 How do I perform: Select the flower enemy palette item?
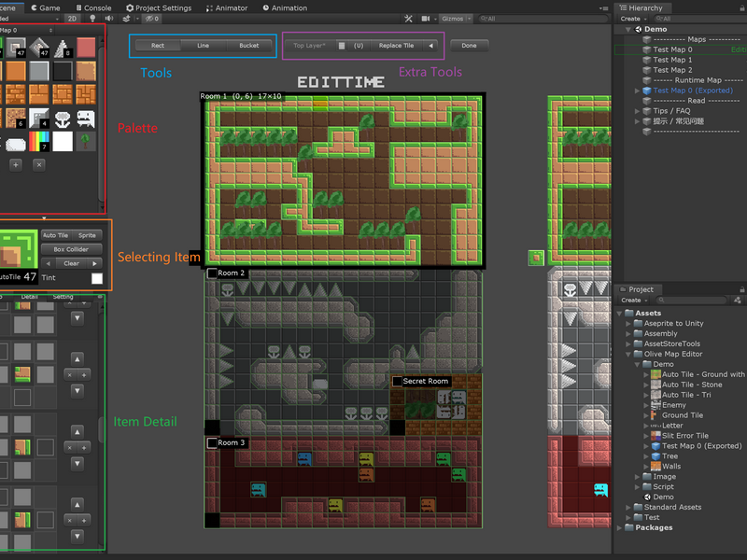(63, 119)
